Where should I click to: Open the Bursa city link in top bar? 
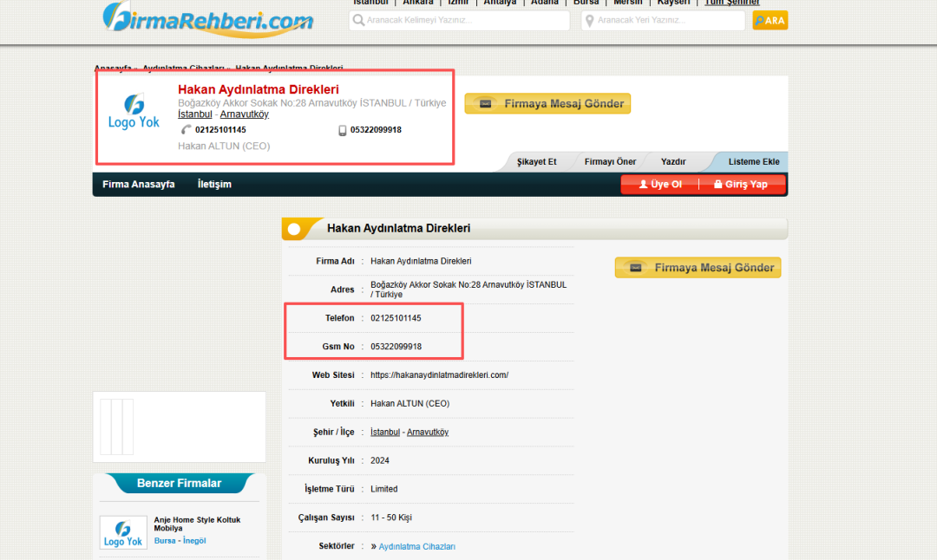click(x=586, y=3)
